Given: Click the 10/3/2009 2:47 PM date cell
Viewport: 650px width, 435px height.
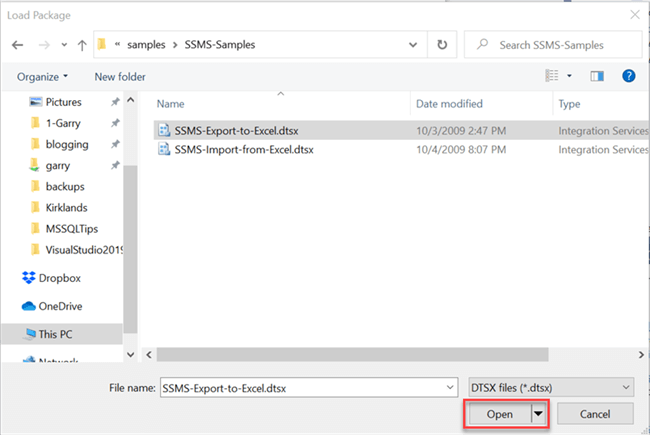Looking at the screenshot, I should coord(461,131).
